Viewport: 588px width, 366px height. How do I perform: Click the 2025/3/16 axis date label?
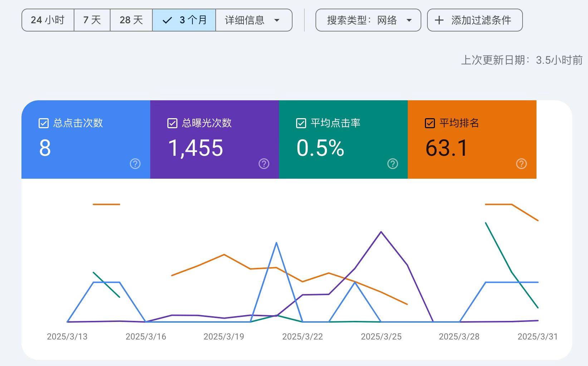146,337
